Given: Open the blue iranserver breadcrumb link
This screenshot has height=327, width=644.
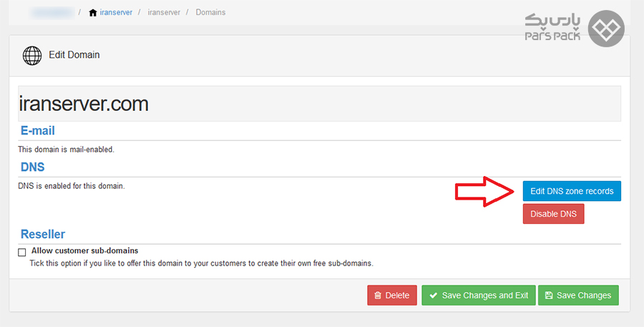Looking at the screenshot, I should [x=115, y=13].
